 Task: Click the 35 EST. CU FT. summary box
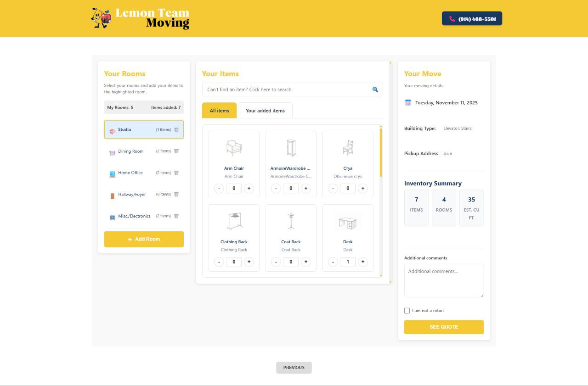click(x=471, y=208)
